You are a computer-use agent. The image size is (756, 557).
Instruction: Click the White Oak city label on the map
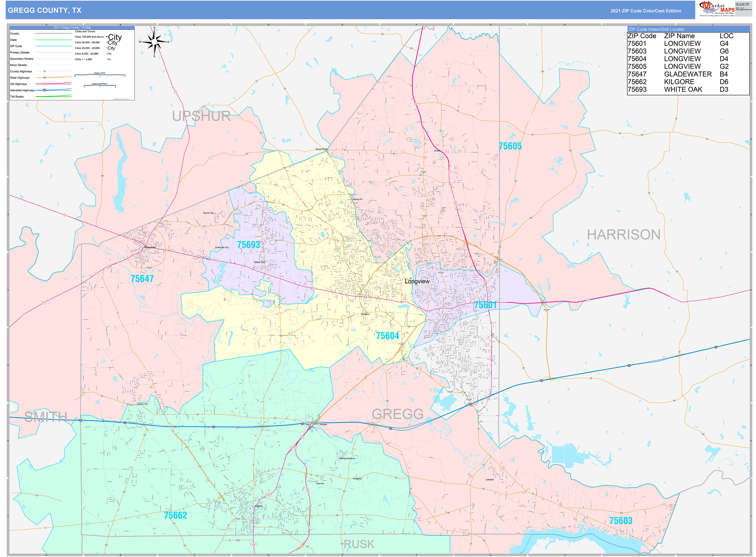click(259, 262)
